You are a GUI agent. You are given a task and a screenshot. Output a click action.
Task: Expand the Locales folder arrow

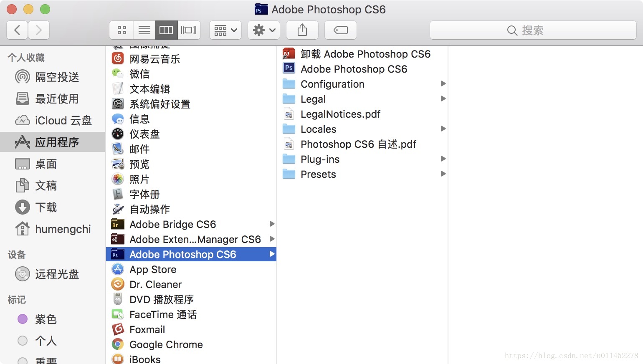[x=443, y=129]
